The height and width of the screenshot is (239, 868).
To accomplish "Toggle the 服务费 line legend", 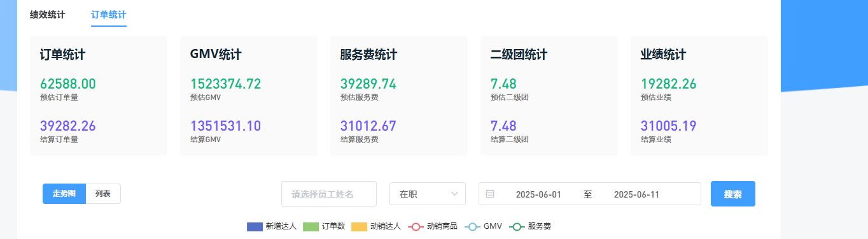I will coord(530,226).
